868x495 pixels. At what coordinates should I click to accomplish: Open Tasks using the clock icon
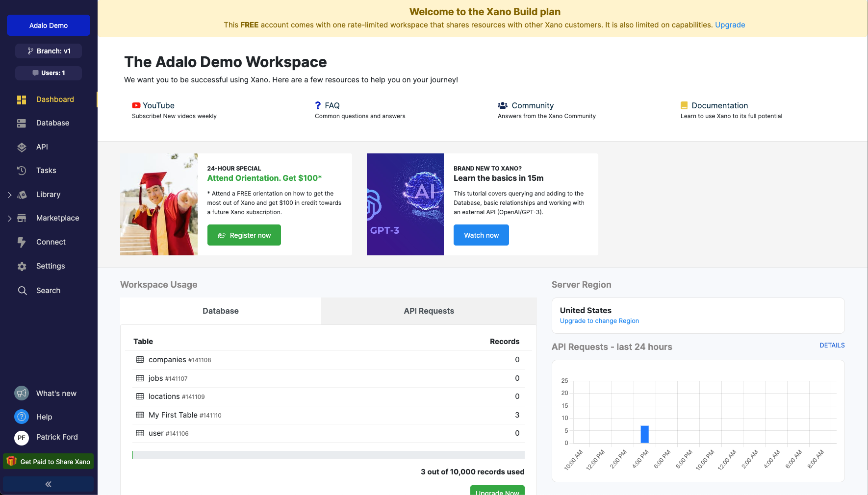[x=22, y=171]
